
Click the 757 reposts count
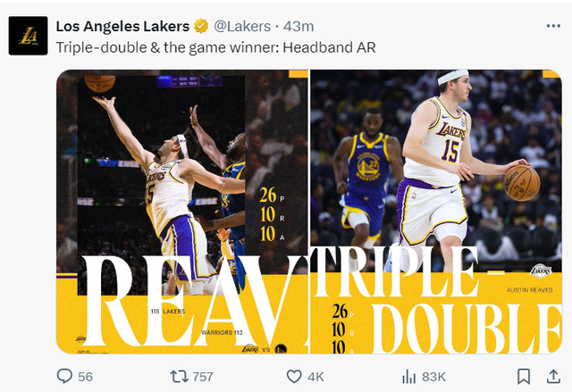204,376
